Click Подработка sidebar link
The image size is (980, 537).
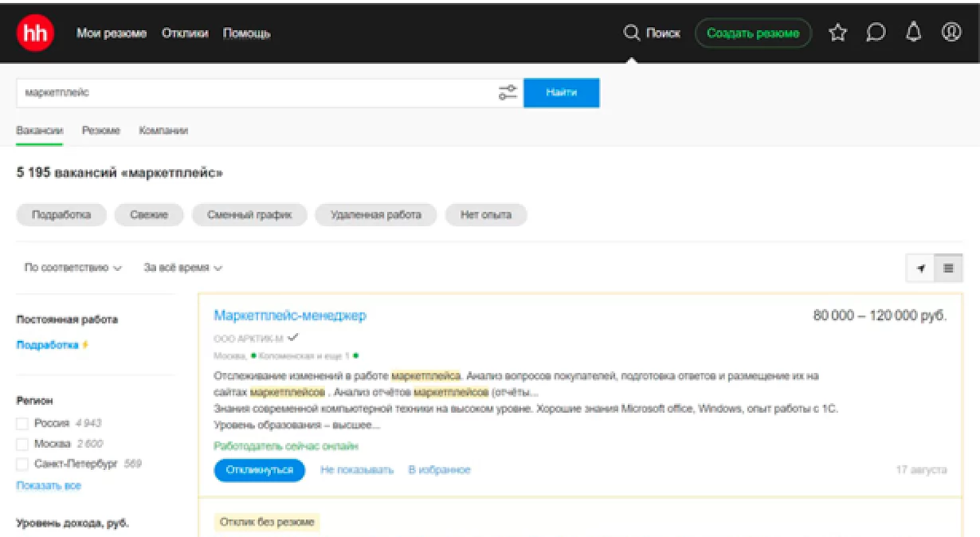coord(47,345)
